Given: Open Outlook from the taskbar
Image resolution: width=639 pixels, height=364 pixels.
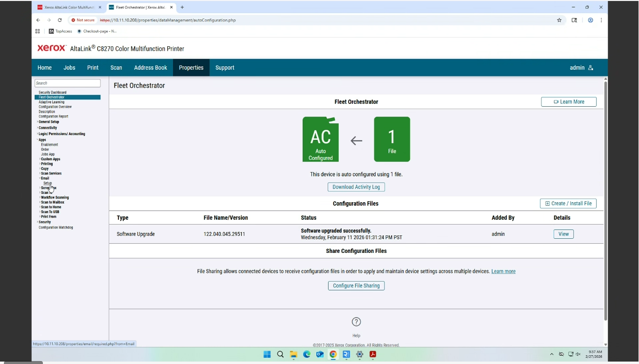Looking at the screenshot, I should coord(319,354).
